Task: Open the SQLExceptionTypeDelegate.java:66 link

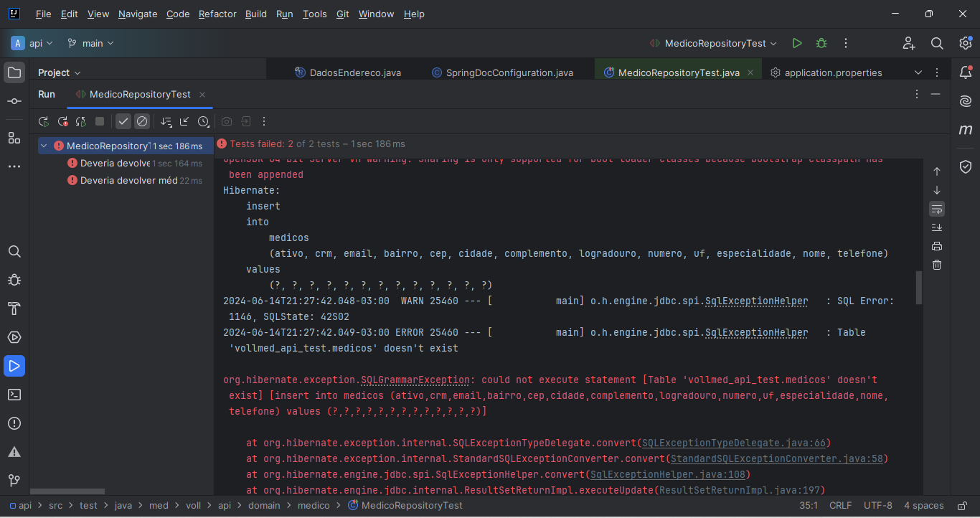Action: (734, 443)
